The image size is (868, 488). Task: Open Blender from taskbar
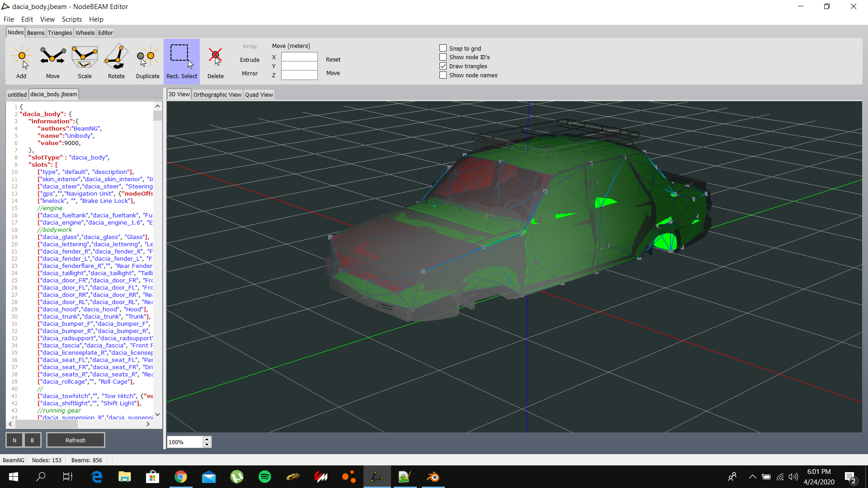pyautogui.click(x=433, y=477)
